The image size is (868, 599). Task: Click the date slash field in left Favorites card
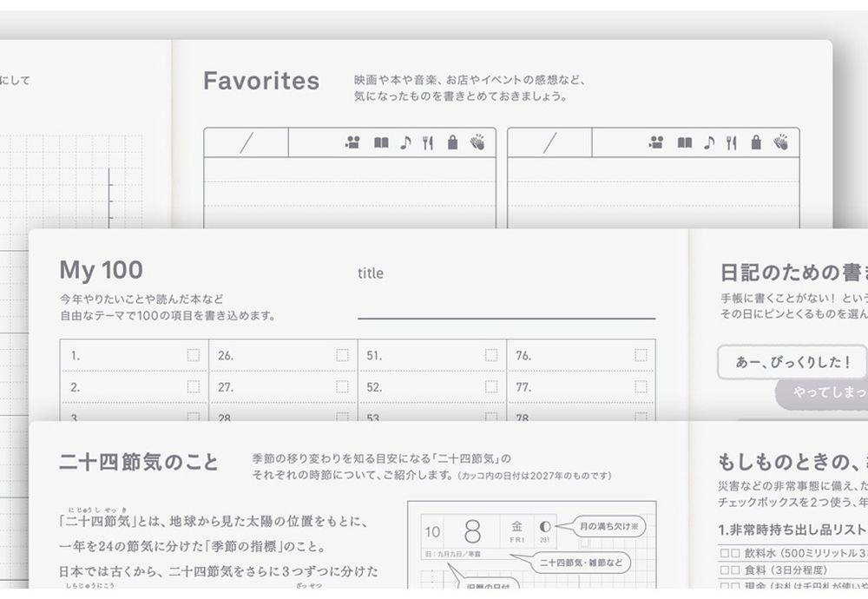[247, 142]
